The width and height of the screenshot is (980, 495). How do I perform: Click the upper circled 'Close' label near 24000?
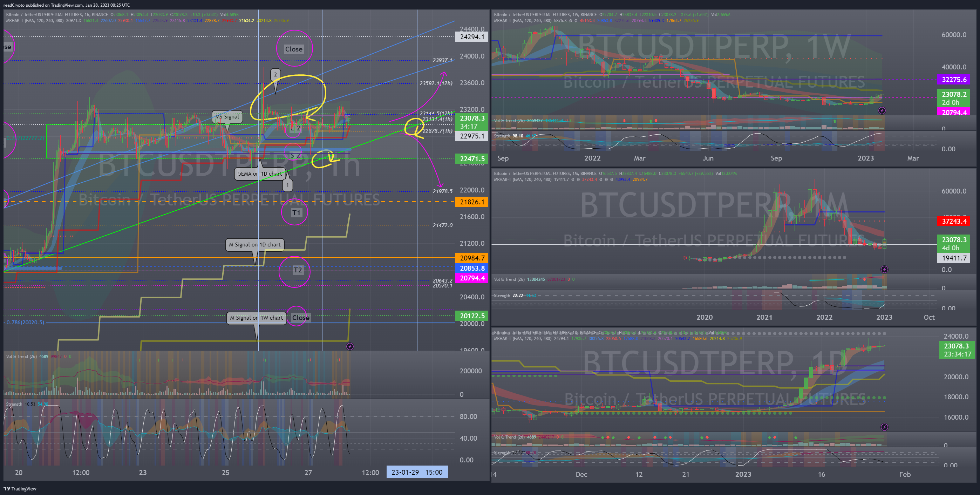tap(294, 49)
